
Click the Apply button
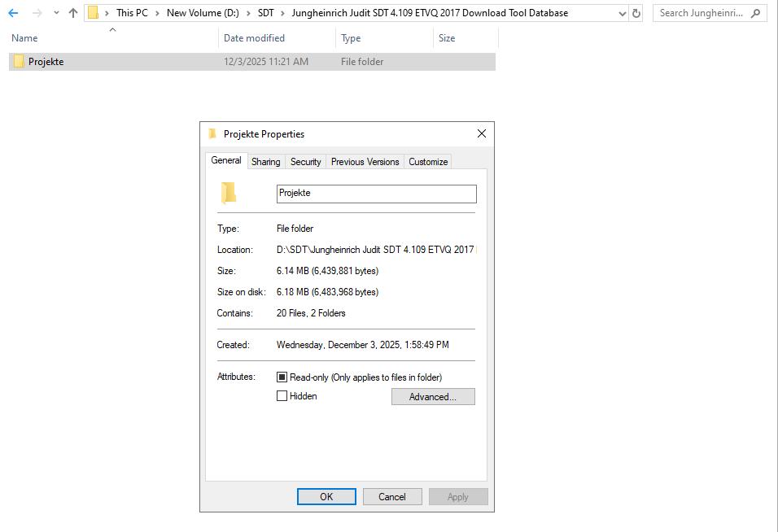click(458, 497)
